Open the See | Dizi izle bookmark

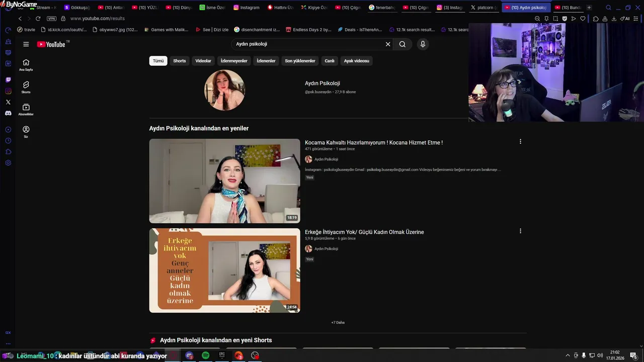pos(212,30)
